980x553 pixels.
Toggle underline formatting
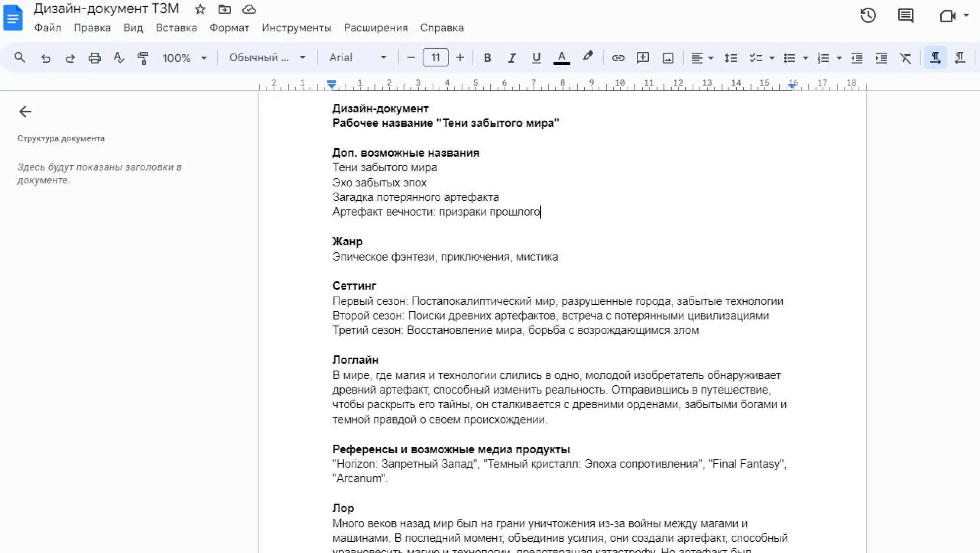coord(536,58)
